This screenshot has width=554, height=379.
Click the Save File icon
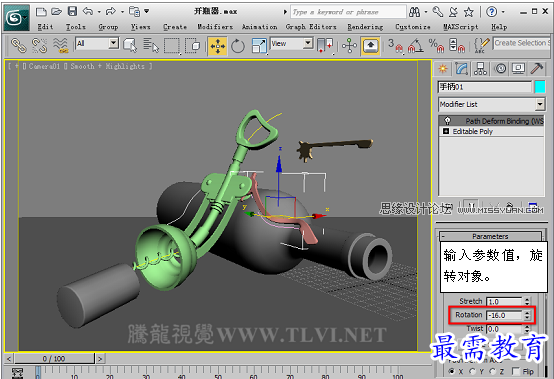point(72,11)
